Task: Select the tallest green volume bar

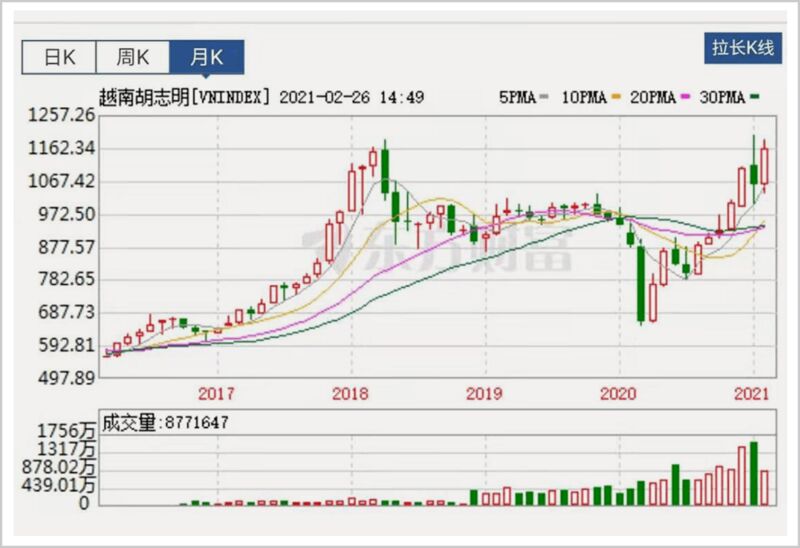Action: (x=754, y=473)
